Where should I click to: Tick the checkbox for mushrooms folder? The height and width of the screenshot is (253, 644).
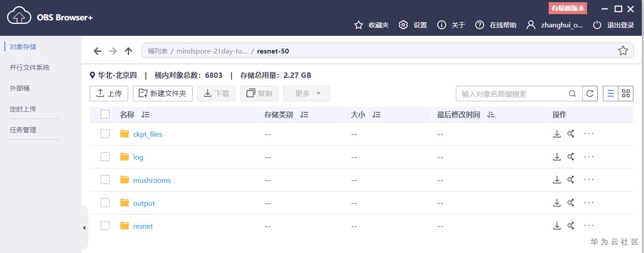(x=105, y=180)
